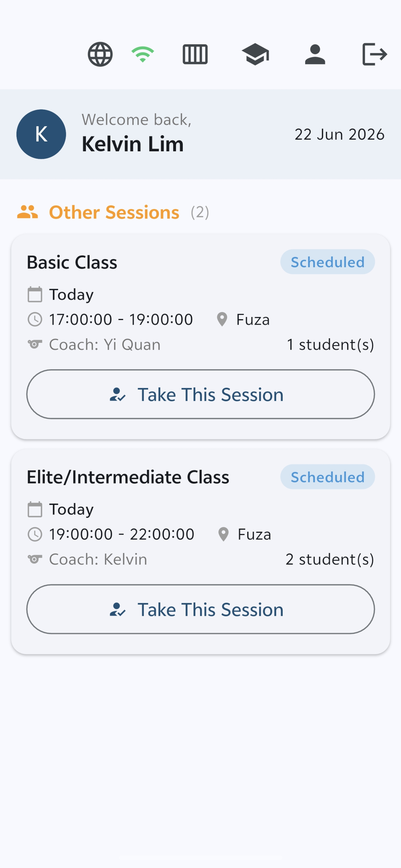Tap Coach: Yi Quan label

tap(105, 345)
